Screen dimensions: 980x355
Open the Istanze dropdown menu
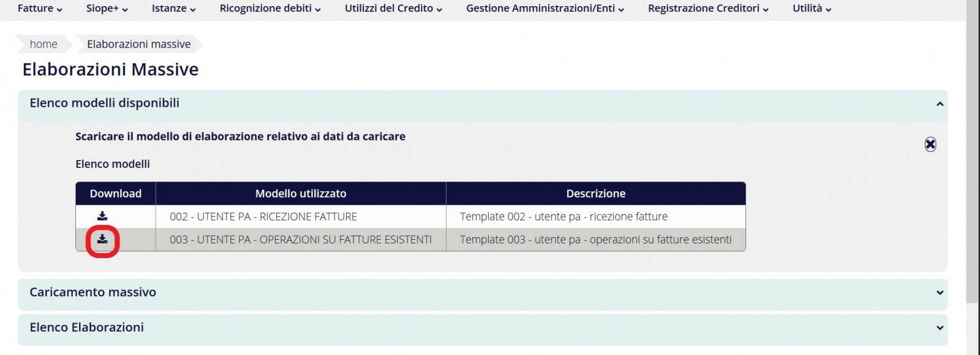173,9
